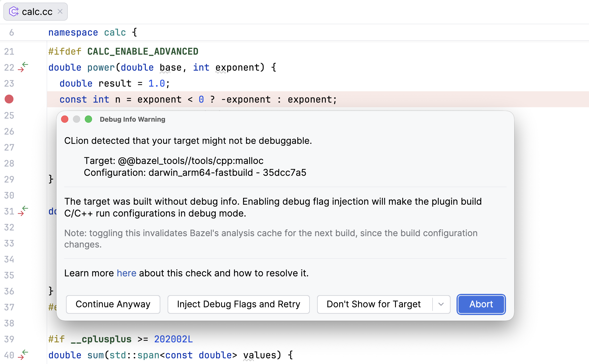Viewport: 589px width, 364px height.
Task: Click line number 21 in gutter
Action: tap(9, 52)
